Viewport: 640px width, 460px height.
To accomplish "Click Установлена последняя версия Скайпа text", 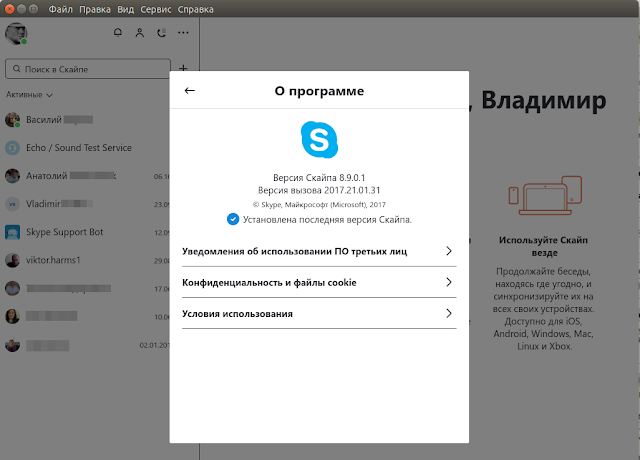I will click(327, 220).
